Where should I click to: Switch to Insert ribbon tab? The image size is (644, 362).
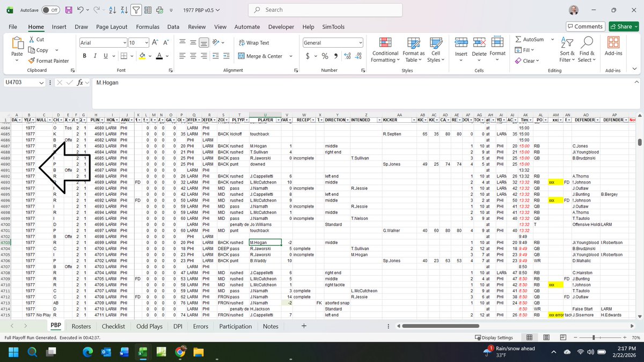(x=59, y=27)
